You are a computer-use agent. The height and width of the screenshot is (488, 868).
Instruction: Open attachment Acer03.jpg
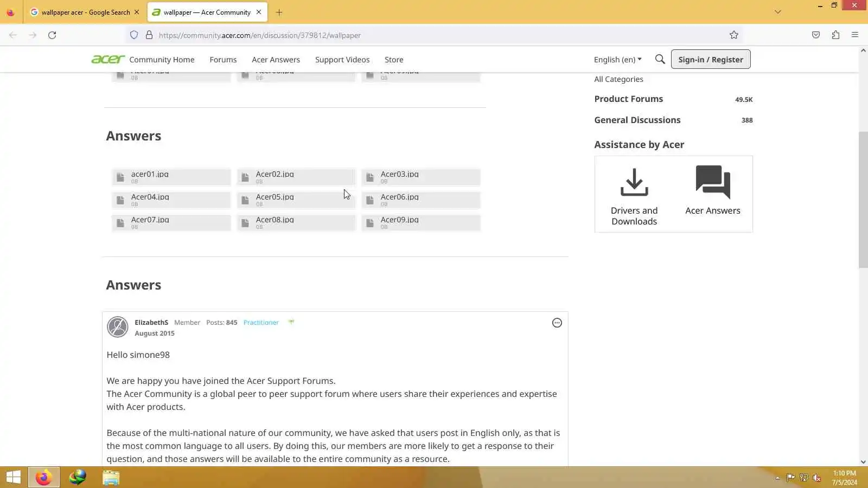[x=421, y=177]
